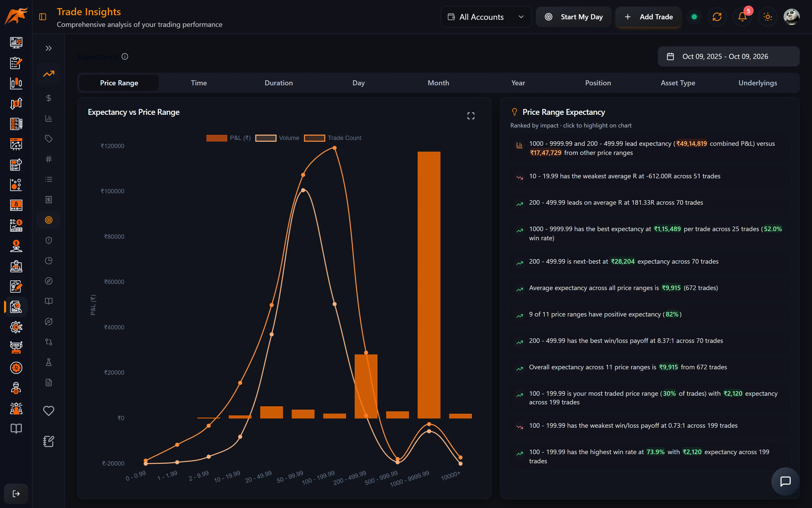Open the notifications bell

(x=742, y=17)
